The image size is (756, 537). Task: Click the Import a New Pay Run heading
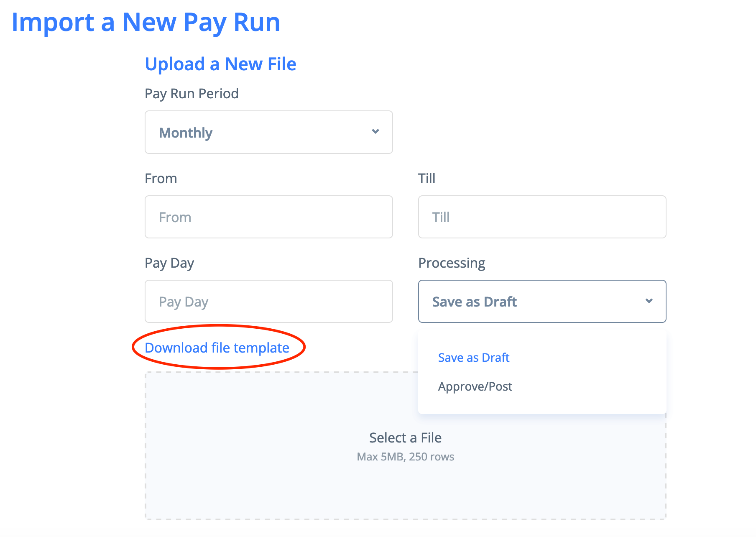tap(146, 22)
